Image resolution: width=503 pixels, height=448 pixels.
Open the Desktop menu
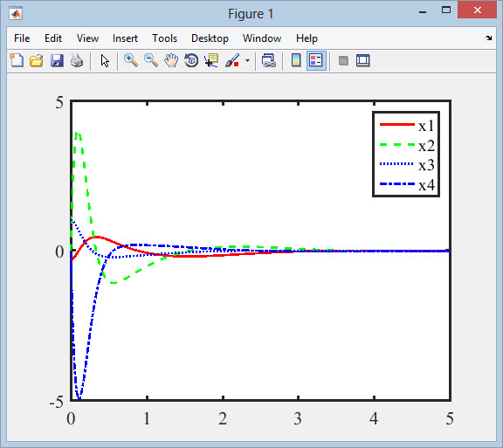[x=210, y=38]
